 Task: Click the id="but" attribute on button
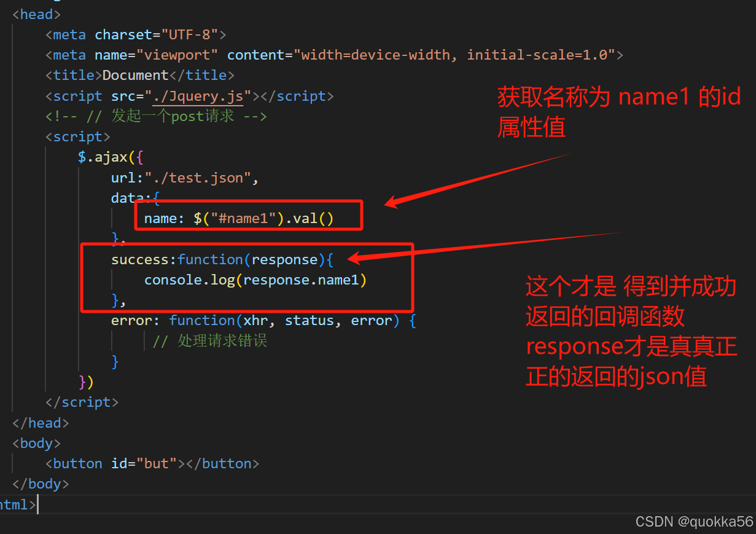[144, 463]
